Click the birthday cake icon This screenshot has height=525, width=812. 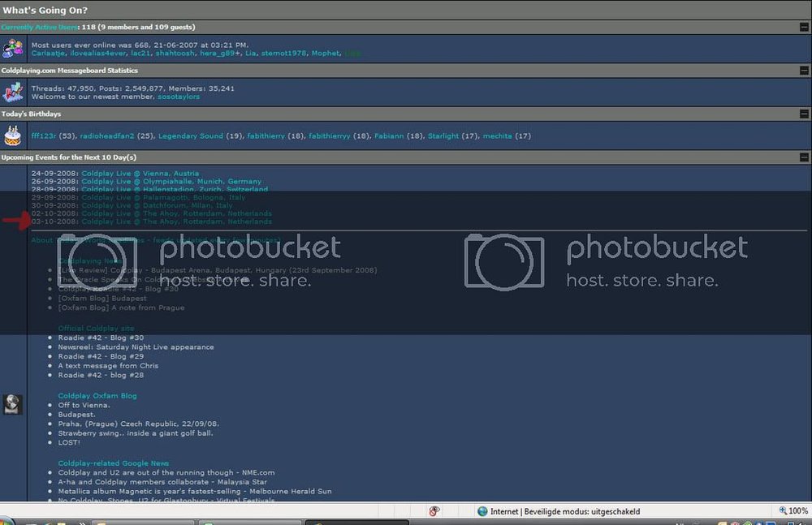coord(12,136)
